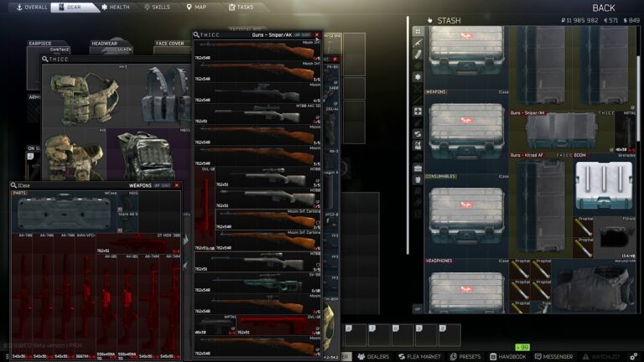Click the EARPIECE slot with ComTac2
This screenshot has height=362, width=644.
(x=49, y=49)
